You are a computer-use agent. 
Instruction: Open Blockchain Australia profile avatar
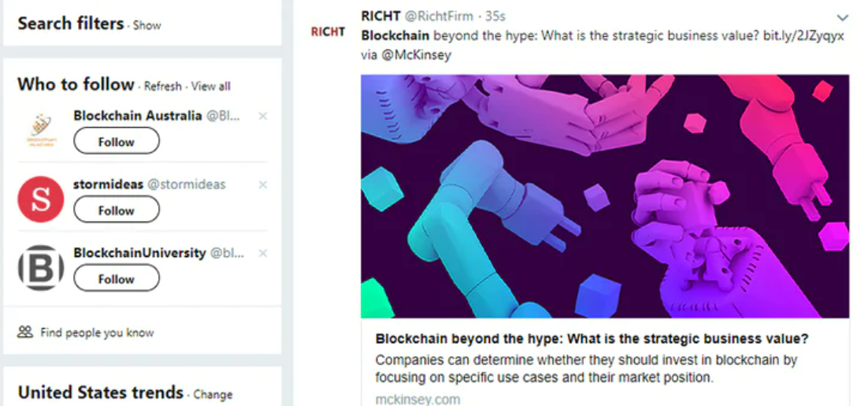coord(40,131)
